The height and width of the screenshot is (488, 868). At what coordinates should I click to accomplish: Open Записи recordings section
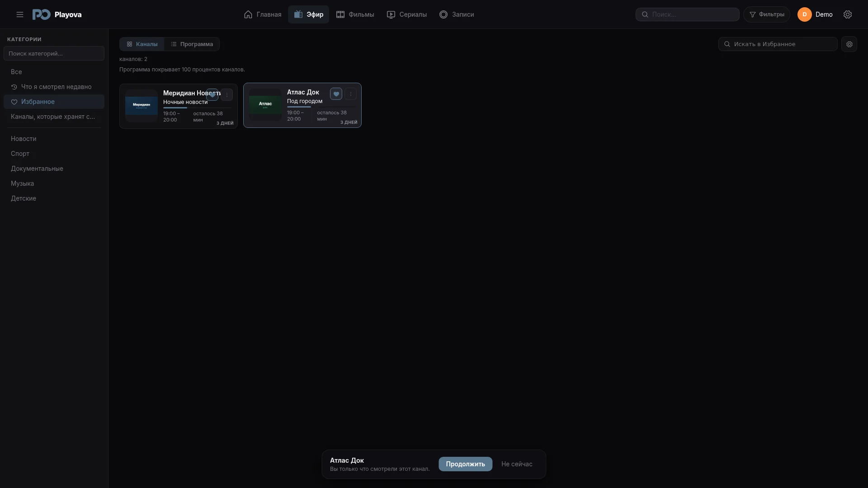click(x=457, y=14)
